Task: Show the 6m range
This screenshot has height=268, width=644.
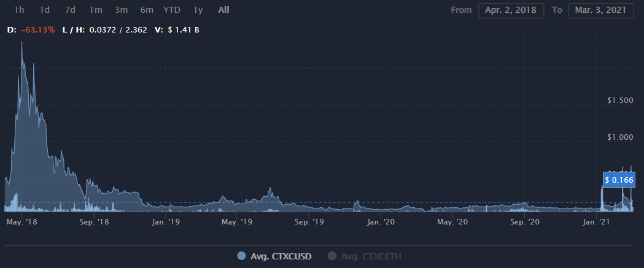Action: [x=147, y=10]
